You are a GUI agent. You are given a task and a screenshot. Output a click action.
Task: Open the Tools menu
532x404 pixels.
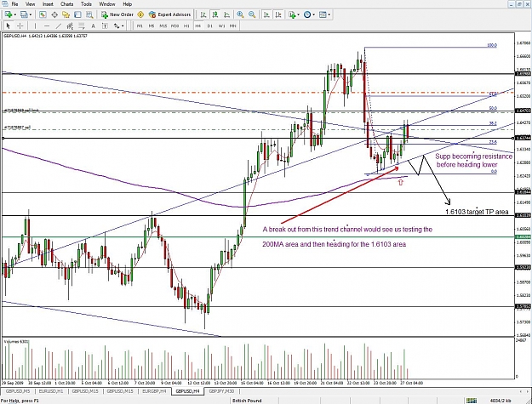click(x=86, y=4)
